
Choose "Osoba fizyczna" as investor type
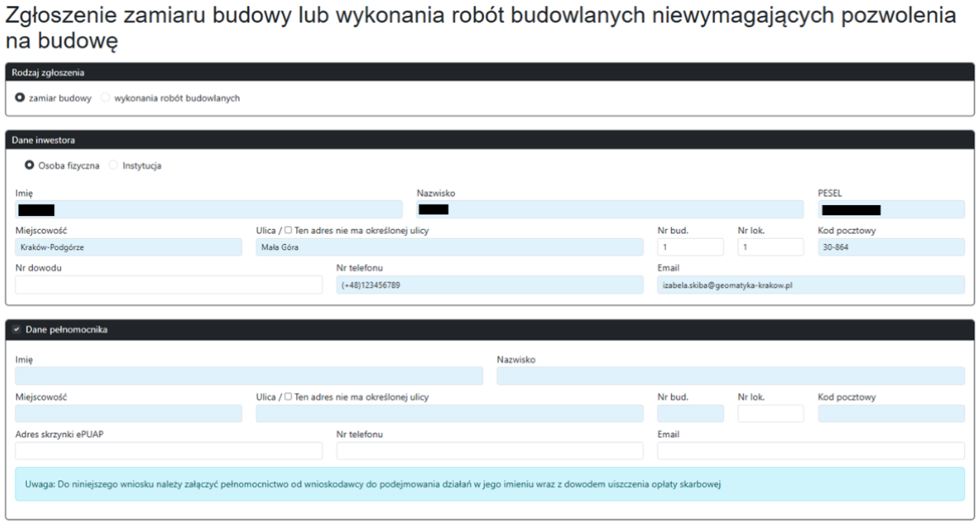click(30, 165)
